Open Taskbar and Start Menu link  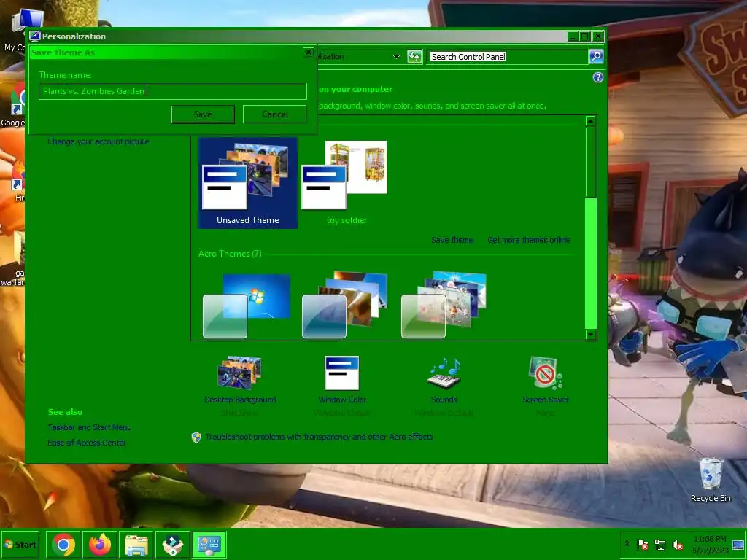(90, 427)
